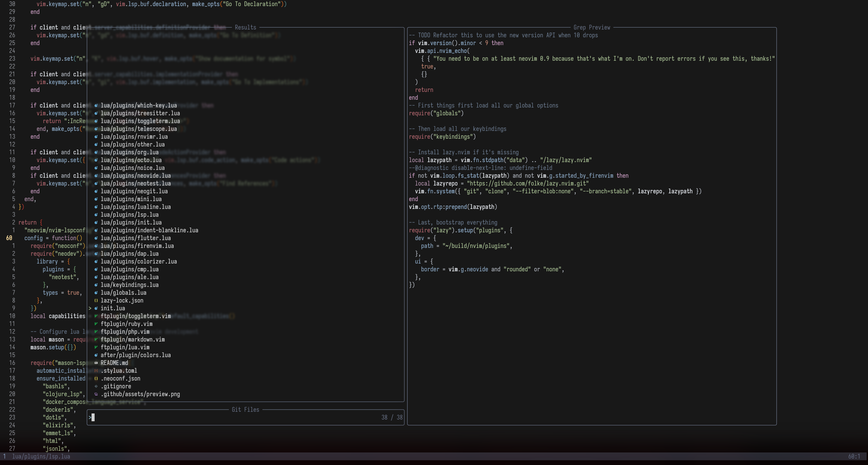The width and height of the screenshot is (868, 465).
Task: Select lua/plugins/toggleterm.lua in results
Action: [140, 121]
